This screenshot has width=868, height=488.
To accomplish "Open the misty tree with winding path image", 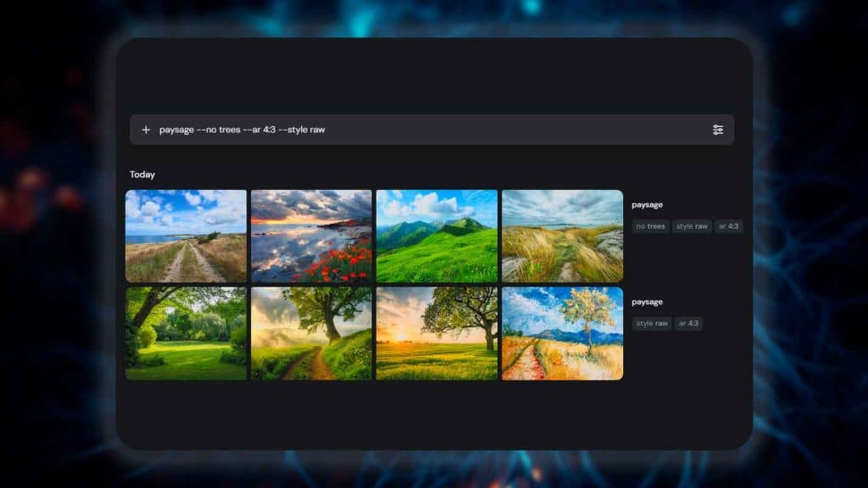I will coord(311,333).
